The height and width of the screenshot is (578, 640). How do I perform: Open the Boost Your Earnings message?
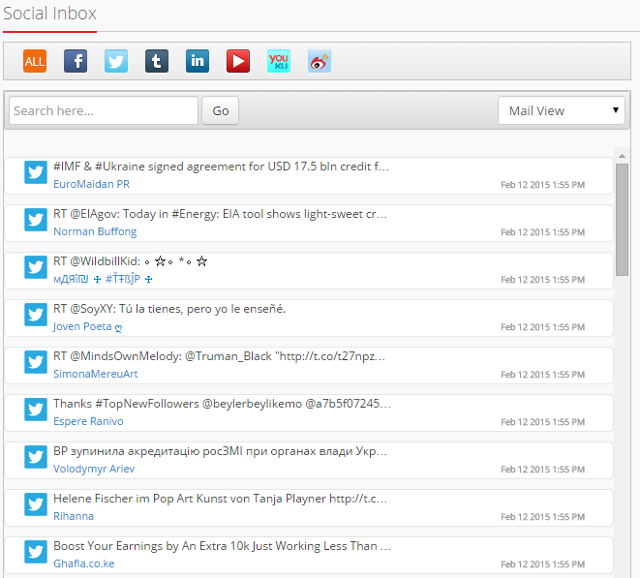point(222,546)
